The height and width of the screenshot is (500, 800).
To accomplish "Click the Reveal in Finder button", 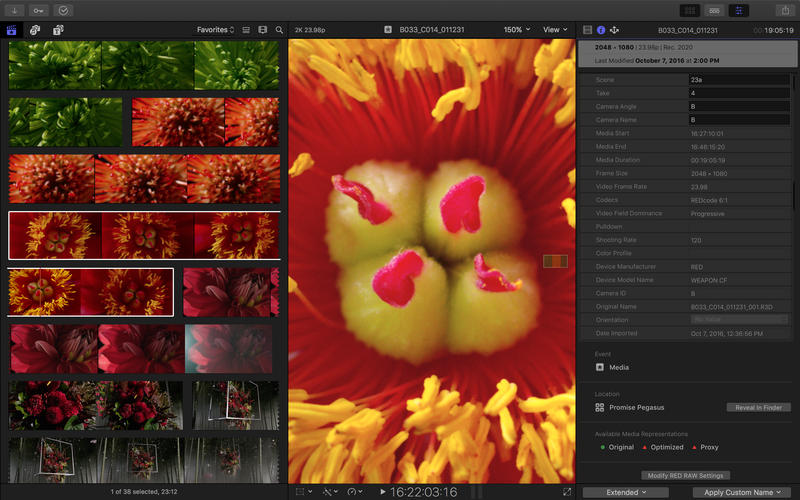I will (x=758, y=407).
